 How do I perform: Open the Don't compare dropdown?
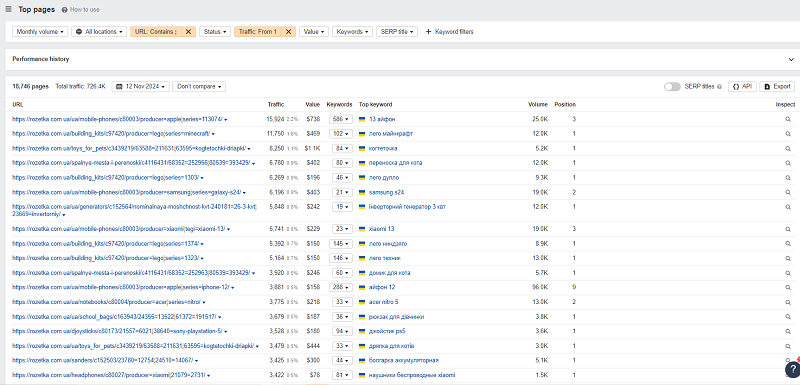(199, 87)
